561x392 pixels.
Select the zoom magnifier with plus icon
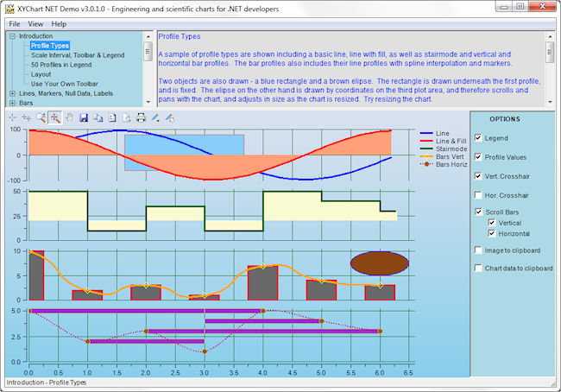(41, 117)
